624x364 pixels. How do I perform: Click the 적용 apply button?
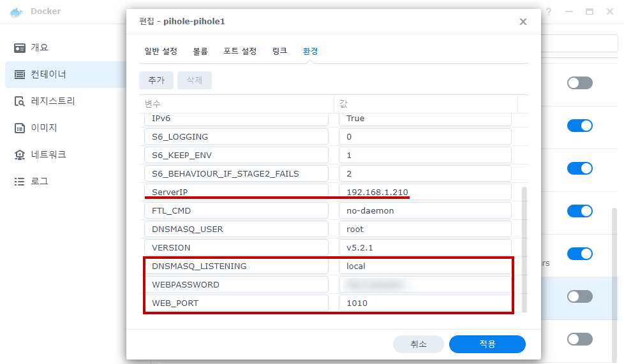(487, 344)
